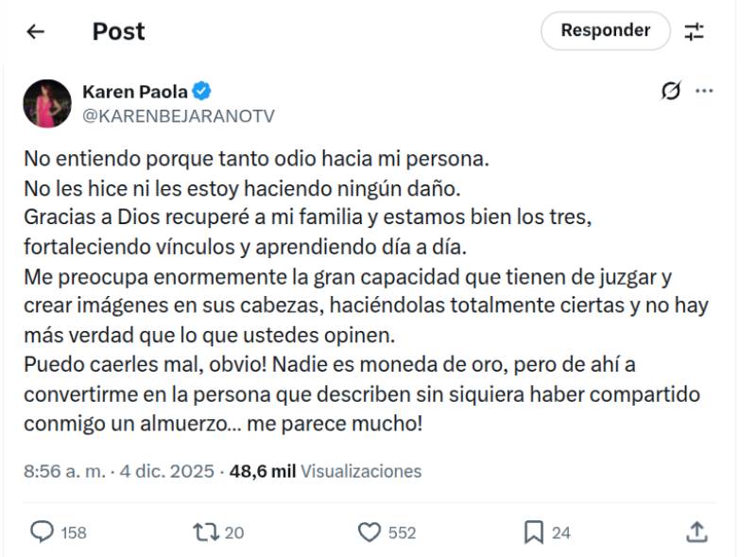Click the Karen Paola display name
The width and height of the screenshot is (756, 557).
point(135,92)
